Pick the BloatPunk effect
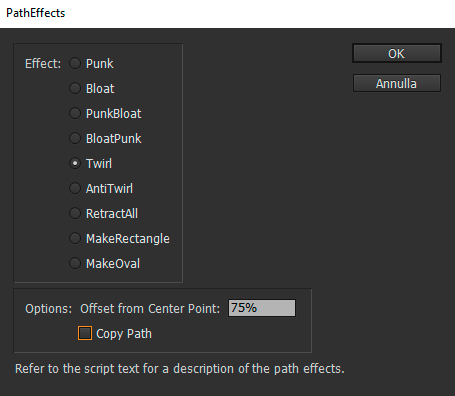The height and width of the screenshot is (396, 455). pyautogui.click(x=75, y=138)
